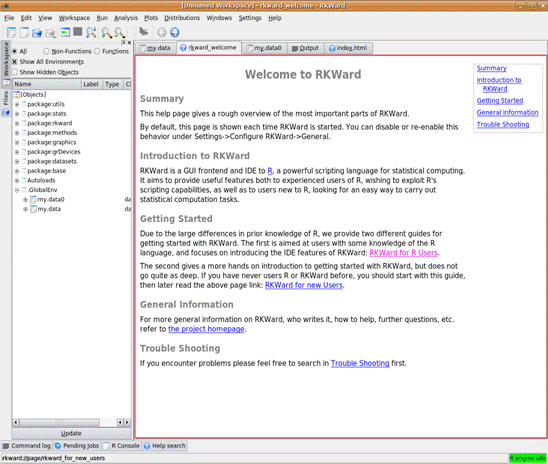Click the zoom in magnifier icon
This screenshot has width=548, height=464.
(106, 32)
